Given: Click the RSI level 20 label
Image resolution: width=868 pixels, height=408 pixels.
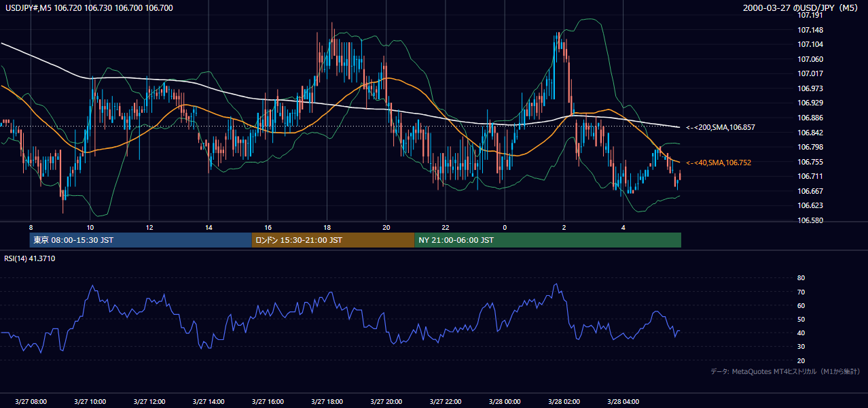Looking at the screenshot, I should point(801,360).
